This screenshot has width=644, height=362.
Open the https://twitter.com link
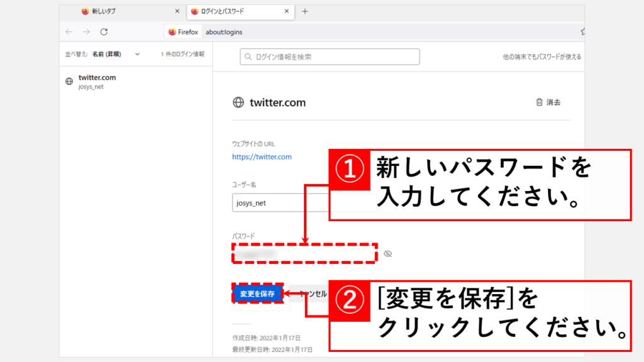262,156
